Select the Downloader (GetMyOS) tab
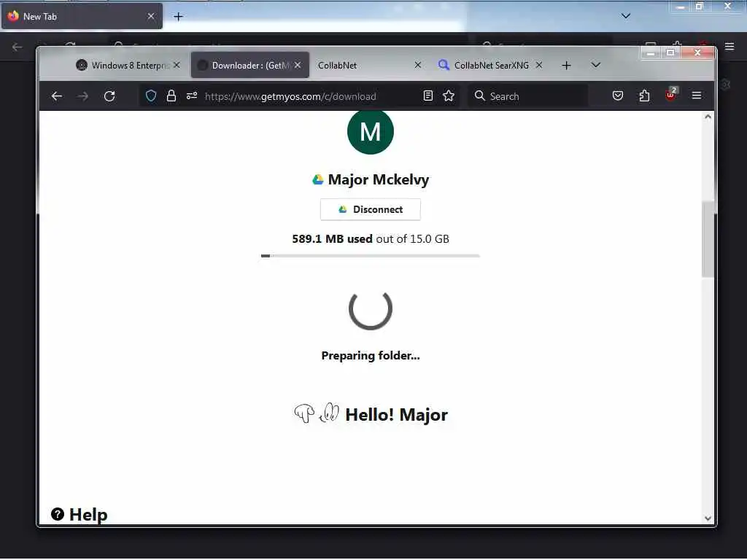Image resolution: width=747 pixels, height=560 pixels. tap(250, 65)
